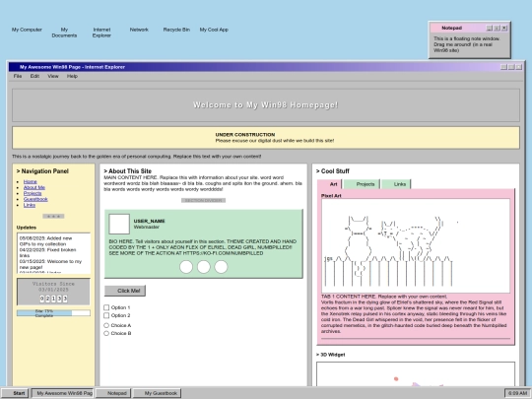
Task: Select My Guestbook taskbar item
Action: coord(157,393)
